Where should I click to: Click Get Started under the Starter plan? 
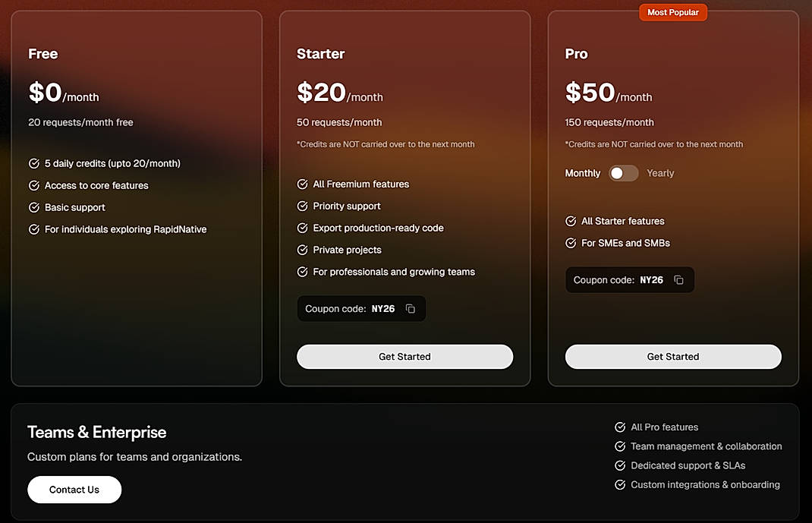click(404, 356)
